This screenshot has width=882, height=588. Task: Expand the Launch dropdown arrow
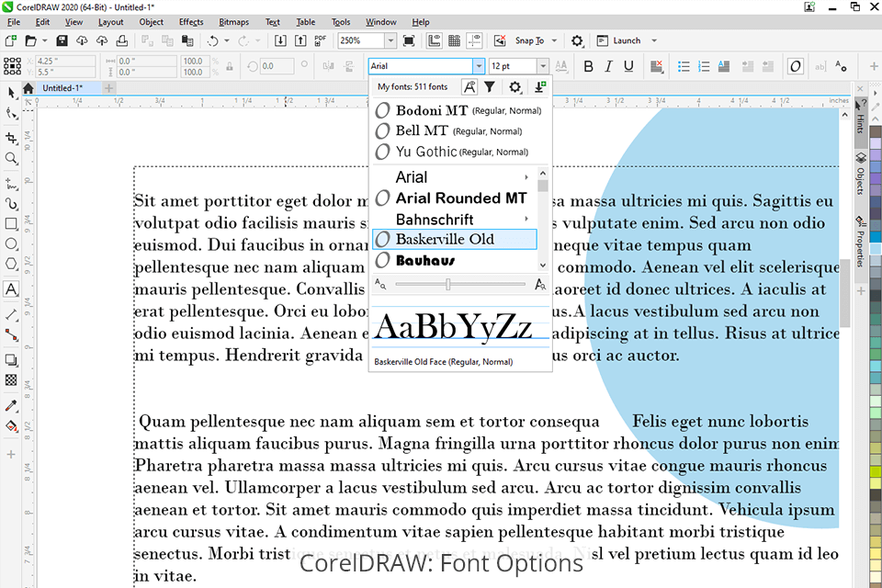click(x=654, y=40)
